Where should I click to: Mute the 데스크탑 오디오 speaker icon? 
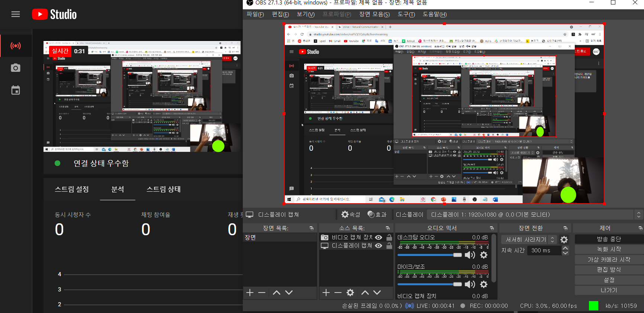470,255
